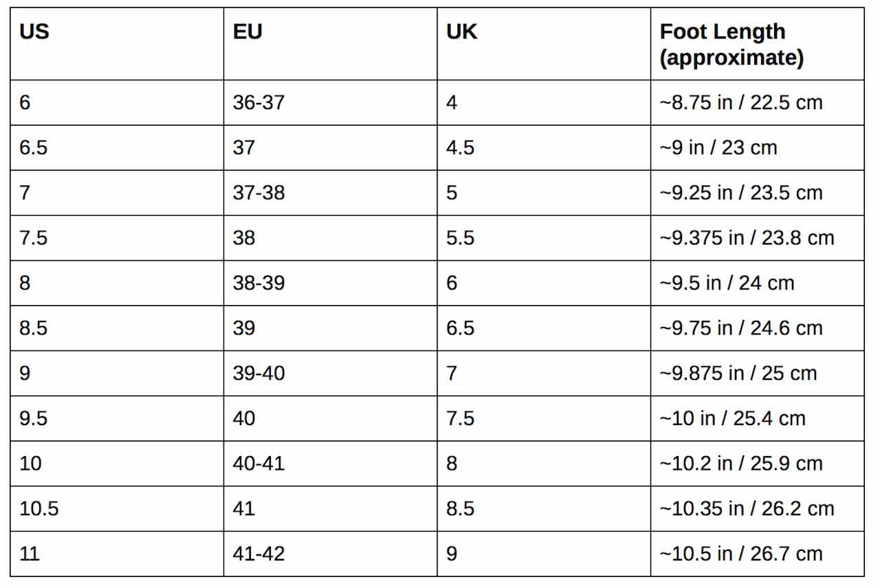Select the ~9.375 in / 23.8 cm cell

(x=747, y=238)
